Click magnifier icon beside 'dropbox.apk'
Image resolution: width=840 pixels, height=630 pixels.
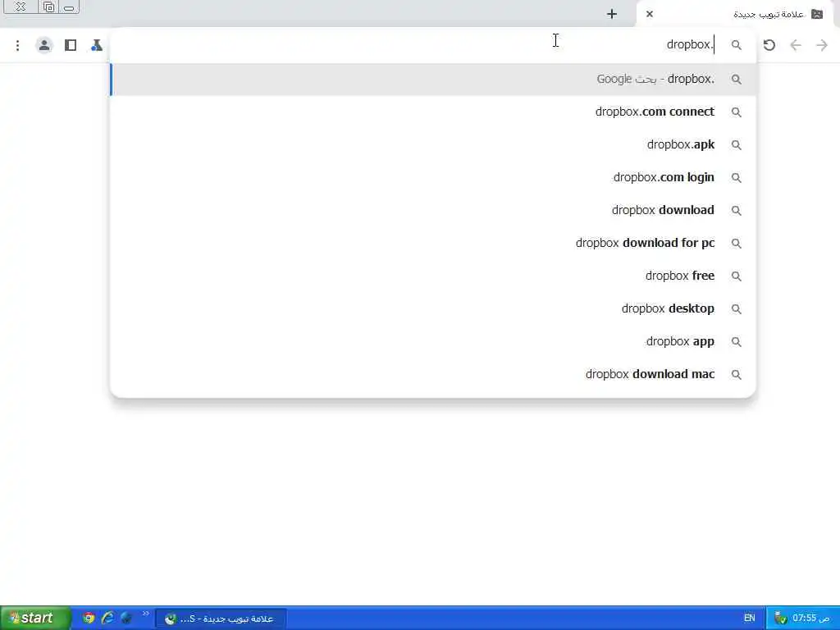(x=737, y=145)
